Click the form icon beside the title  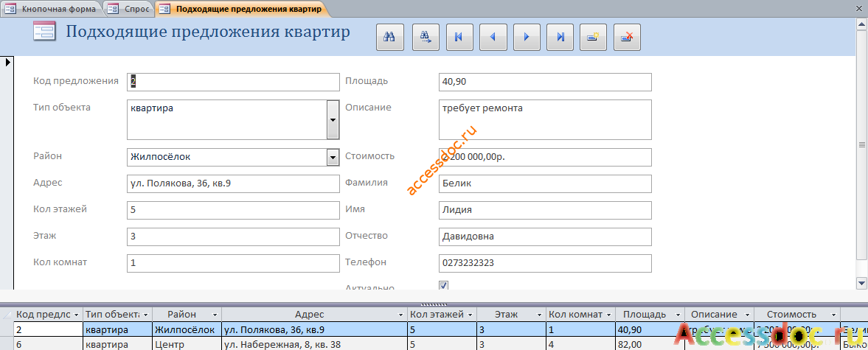[44, 31]
